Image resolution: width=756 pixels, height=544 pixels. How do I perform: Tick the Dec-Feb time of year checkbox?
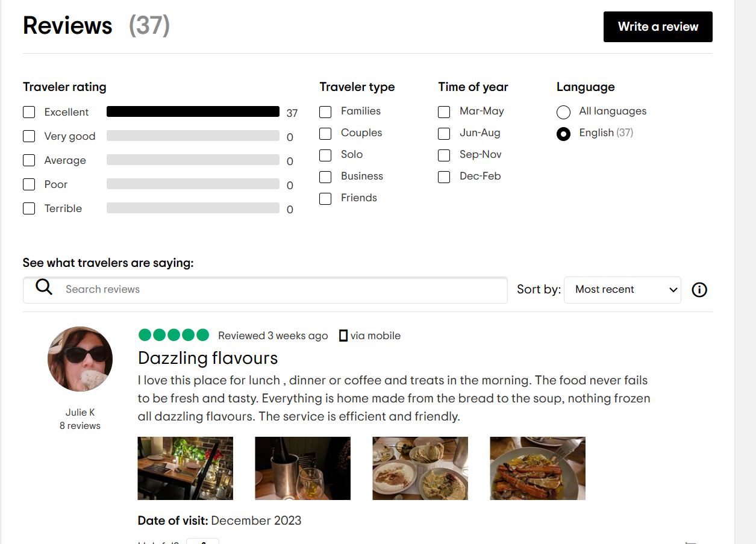(444, 177)
